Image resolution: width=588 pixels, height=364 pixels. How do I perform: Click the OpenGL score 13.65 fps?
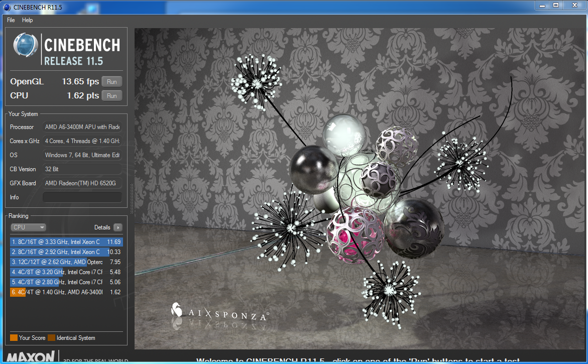pyautogui.click(x=80, y=81)
